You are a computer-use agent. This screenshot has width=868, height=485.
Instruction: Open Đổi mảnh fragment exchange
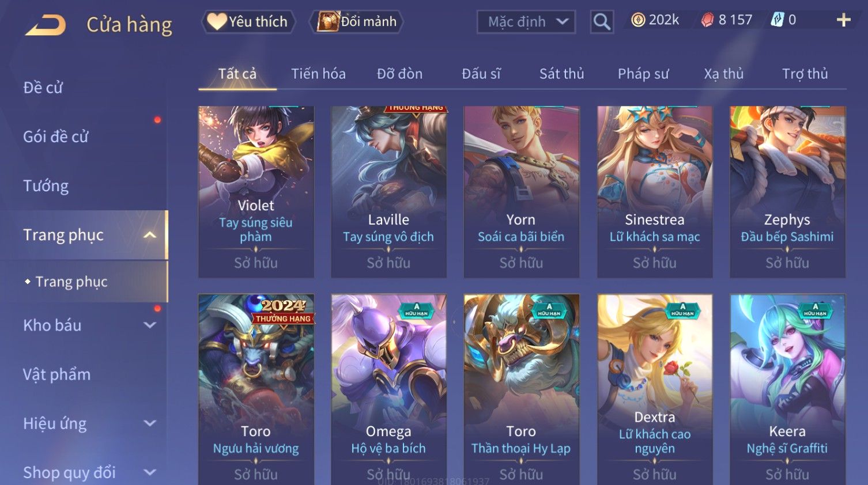pos(357,22)
